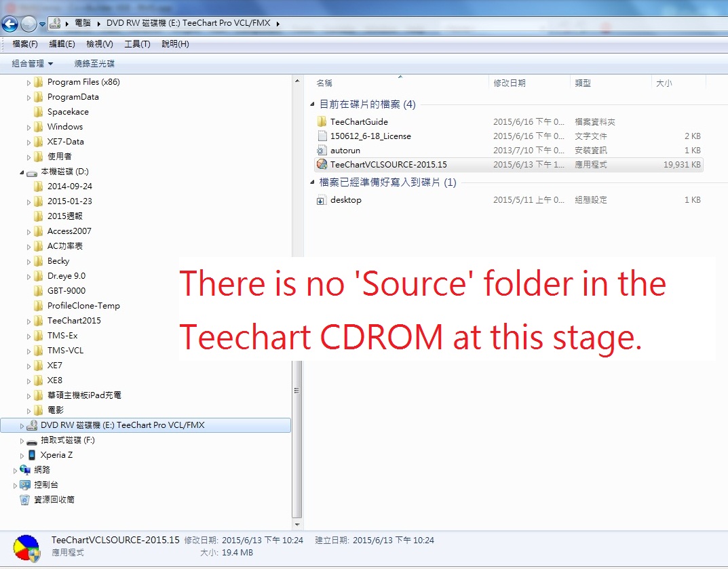Image resolution: width=728 pixels, height=569 pixels.
Task: Open the 說明(H) menu
Action: pos(175,44)
